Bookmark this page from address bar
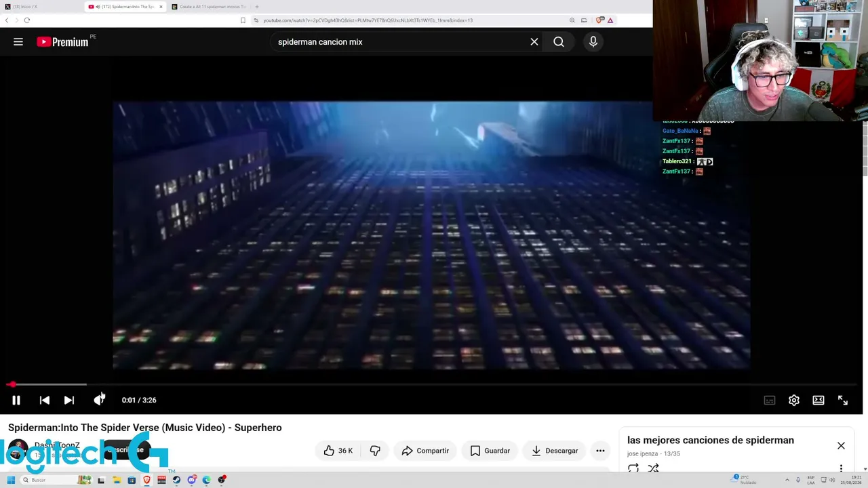This screenshot has height=488, width=868. pyautogui.click(x=243, y=20)
